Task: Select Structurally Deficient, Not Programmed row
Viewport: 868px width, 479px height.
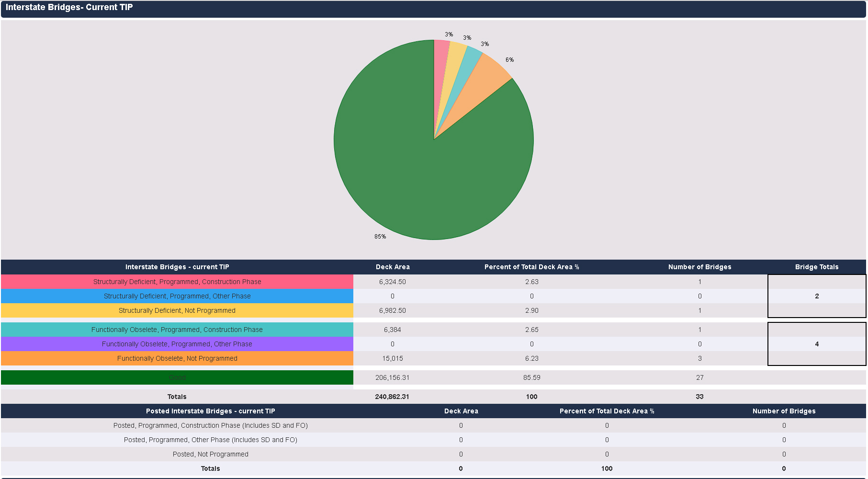Action: click(177, 310)
